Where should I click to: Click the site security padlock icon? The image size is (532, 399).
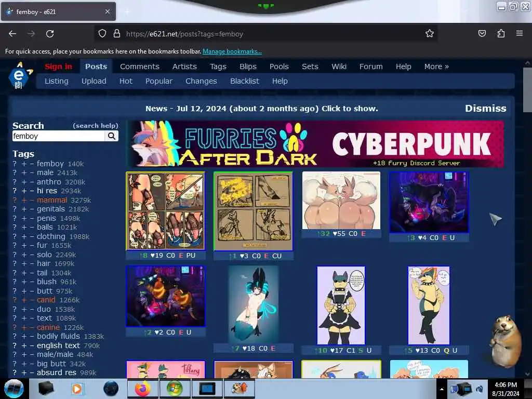coord(117,34)
